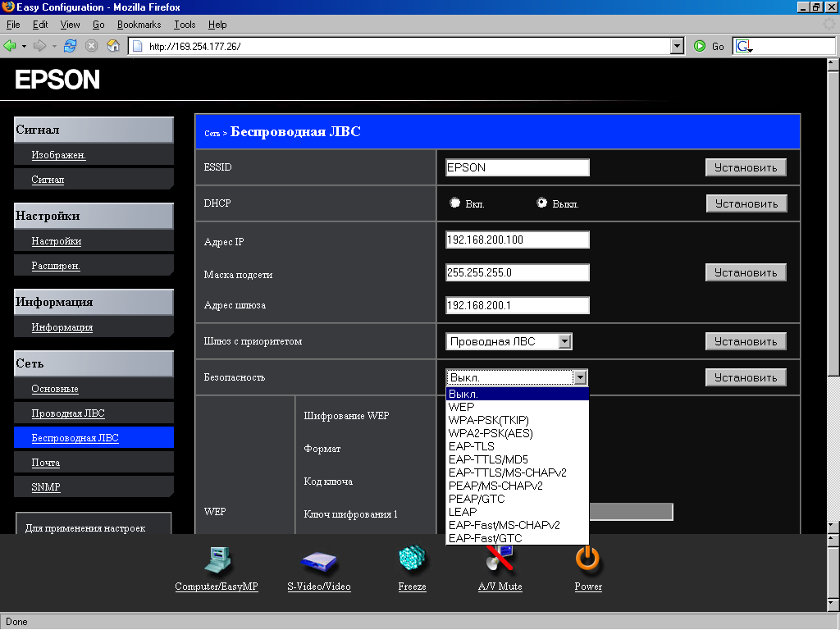This screenshot has width=840, height=630.
Task: Open the Edit menu
Action: (40, 25)
